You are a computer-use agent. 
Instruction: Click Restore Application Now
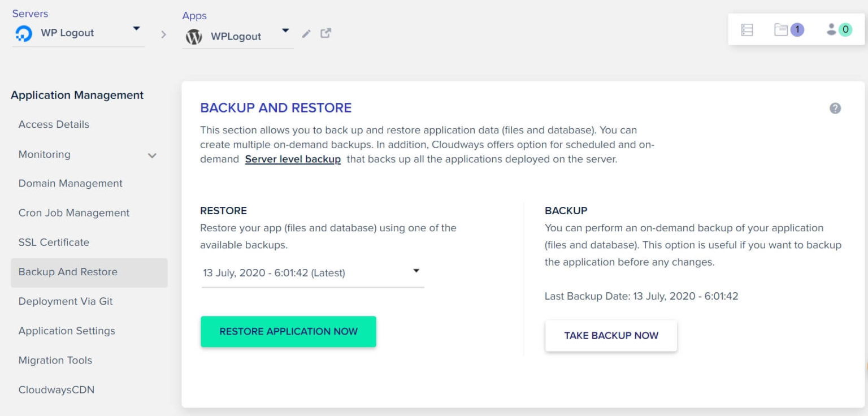pos(288,331)
